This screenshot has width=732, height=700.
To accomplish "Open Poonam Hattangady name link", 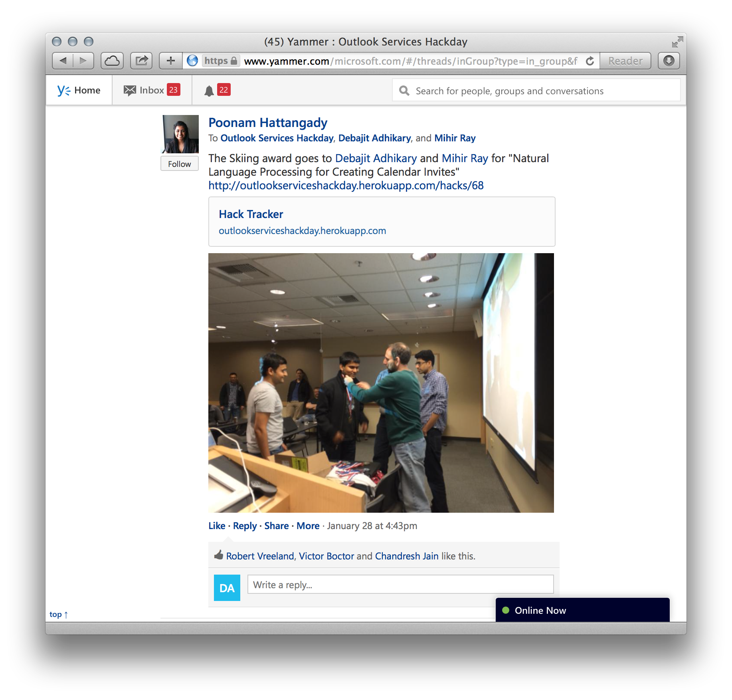I will 268,123.
